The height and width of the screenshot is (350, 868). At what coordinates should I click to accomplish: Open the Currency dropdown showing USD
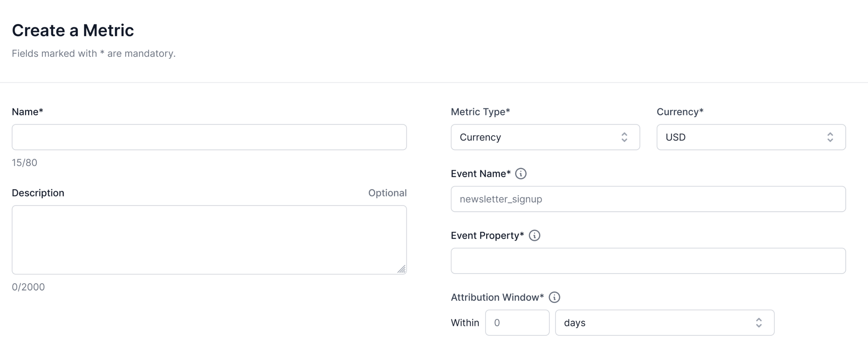750,137
